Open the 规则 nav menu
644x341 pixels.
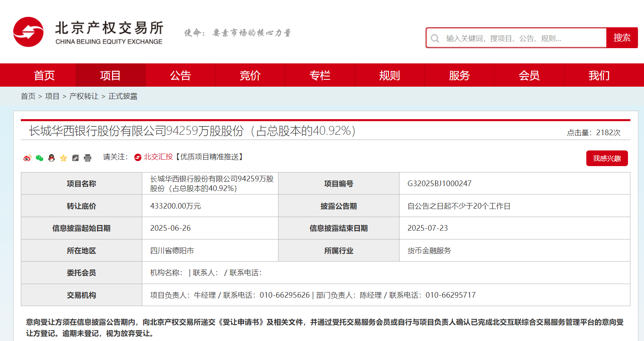390,75
